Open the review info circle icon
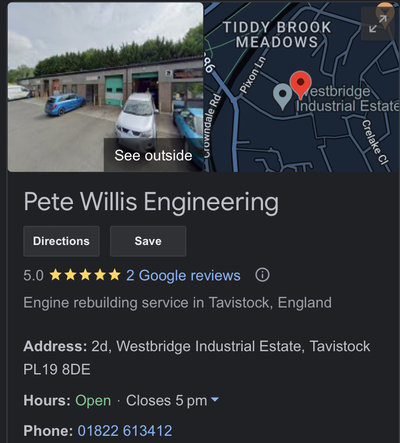Screen dimensions: 400x443 pyautogui.click(x=262, y=275)
